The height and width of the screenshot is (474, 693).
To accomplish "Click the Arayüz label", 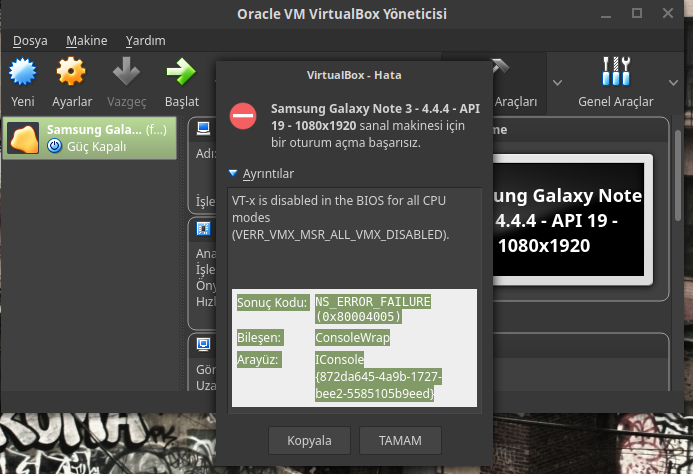I will coord(258,359).
